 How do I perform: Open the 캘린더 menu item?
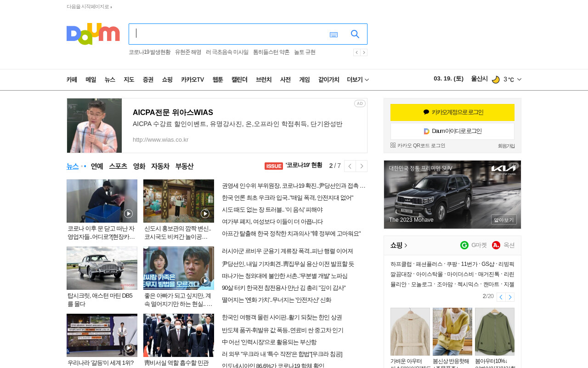pyautogui.click(x=239, y=80)
